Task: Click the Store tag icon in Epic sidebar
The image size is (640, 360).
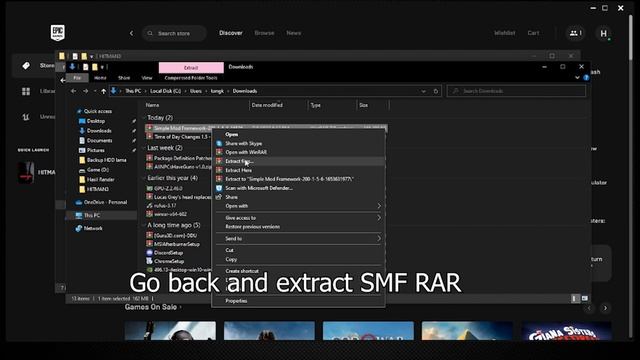Action: (26, 65)
